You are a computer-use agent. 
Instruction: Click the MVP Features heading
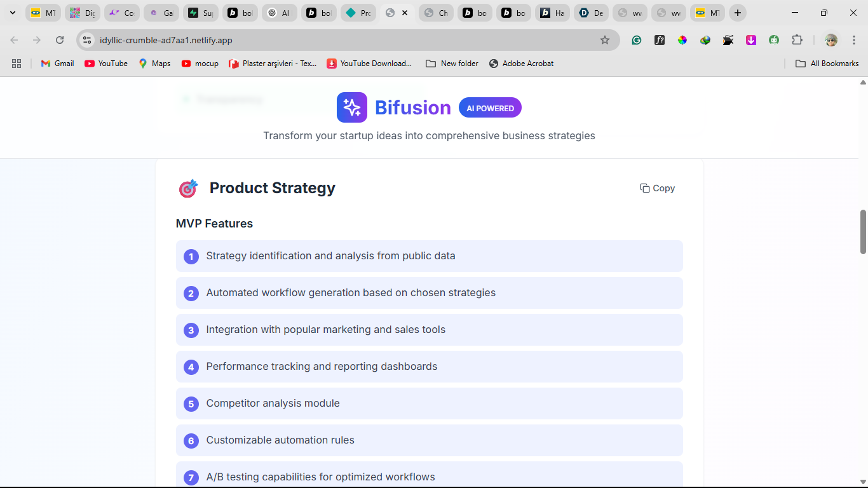tap(214, 224)
